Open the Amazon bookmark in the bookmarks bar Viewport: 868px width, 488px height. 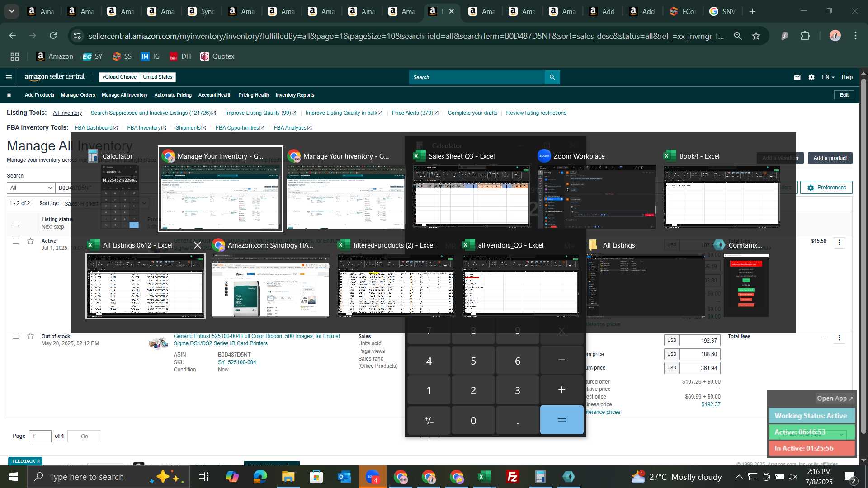click(x=55, y=56)
